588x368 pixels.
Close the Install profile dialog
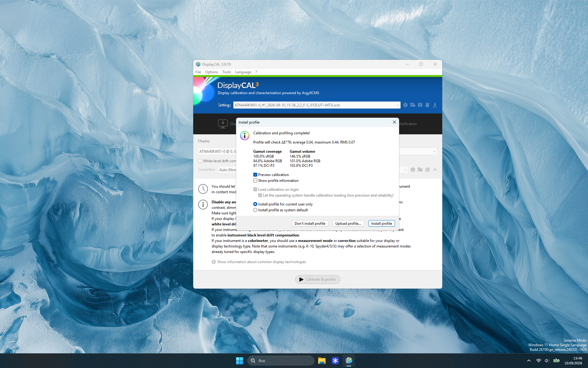[x=394, y=122]
